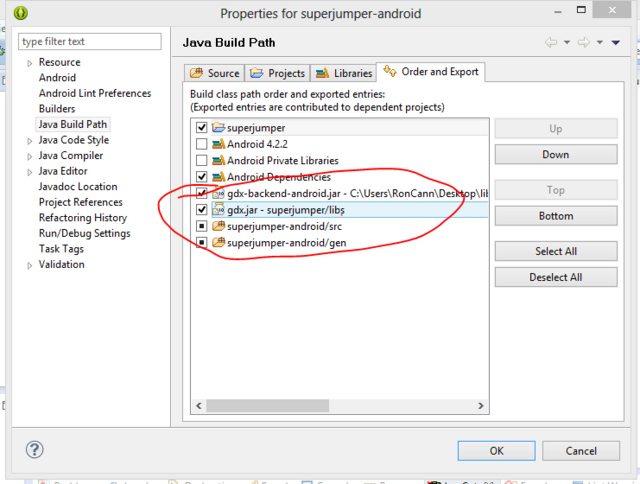Click the Eclipse logo in title bar

point(21,13)
